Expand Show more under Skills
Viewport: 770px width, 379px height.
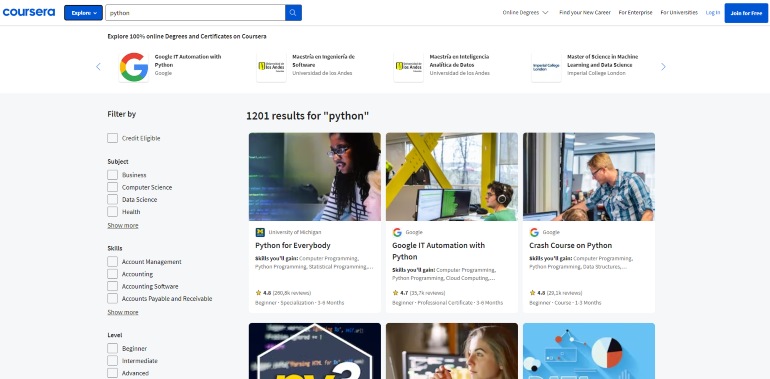coord(123,312)
